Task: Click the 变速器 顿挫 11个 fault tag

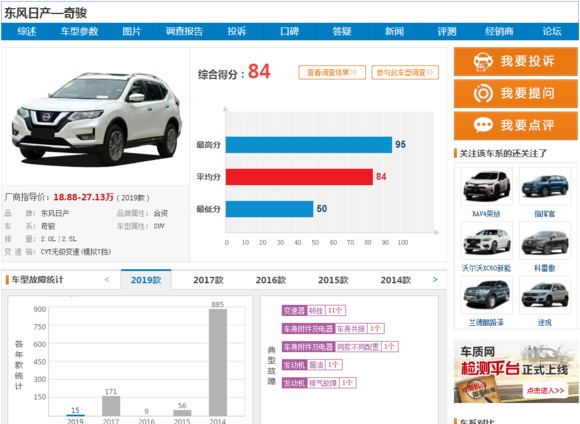Action: [314, 310]
